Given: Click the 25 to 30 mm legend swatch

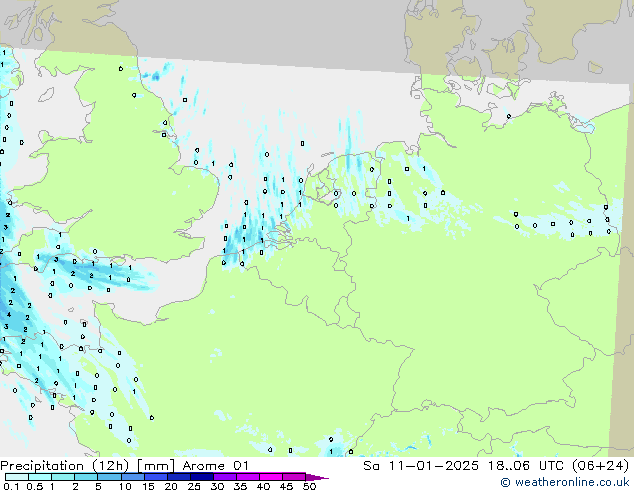Looking at the screenshot, I should click(x=201, y=477).
